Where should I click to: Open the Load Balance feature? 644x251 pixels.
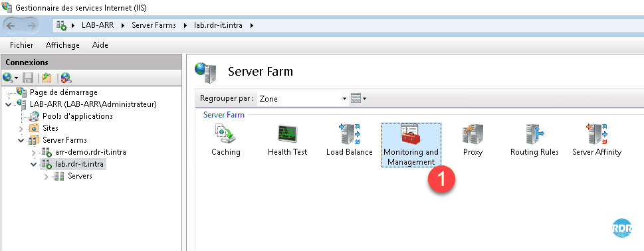349,140
